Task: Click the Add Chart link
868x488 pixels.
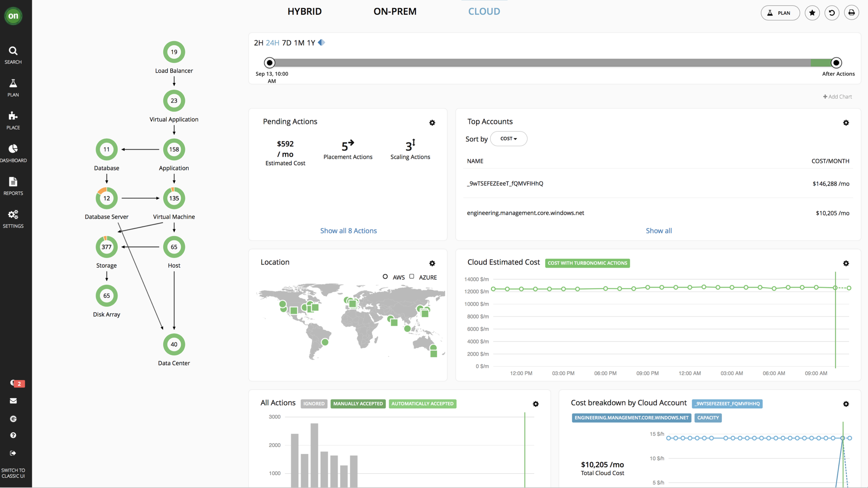Action: pyautogui.click(x=837, y=96)
